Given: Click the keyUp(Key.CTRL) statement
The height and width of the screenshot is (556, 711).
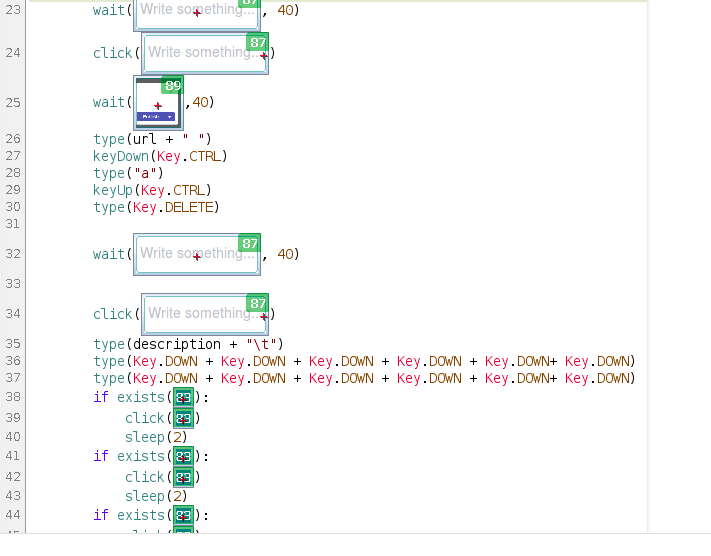Looking at the screenshot, I should click(x=152, y=190).
